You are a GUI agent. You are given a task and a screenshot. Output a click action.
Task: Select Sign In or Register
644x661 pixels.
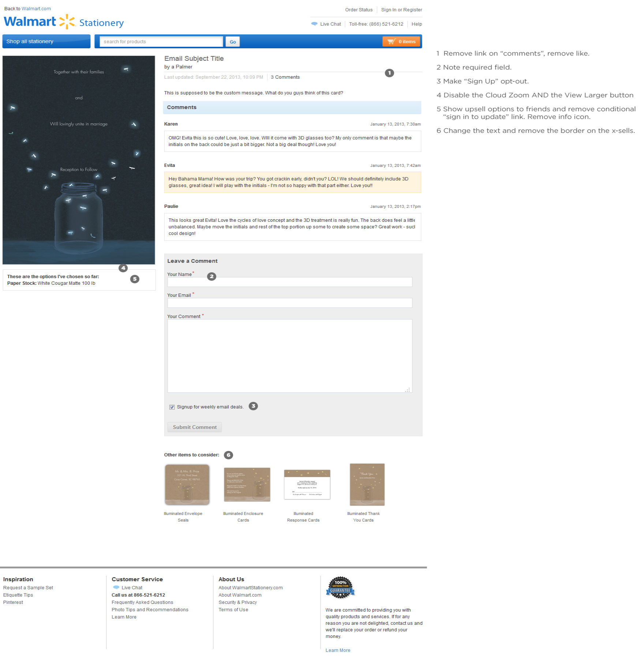pos(401,10)
